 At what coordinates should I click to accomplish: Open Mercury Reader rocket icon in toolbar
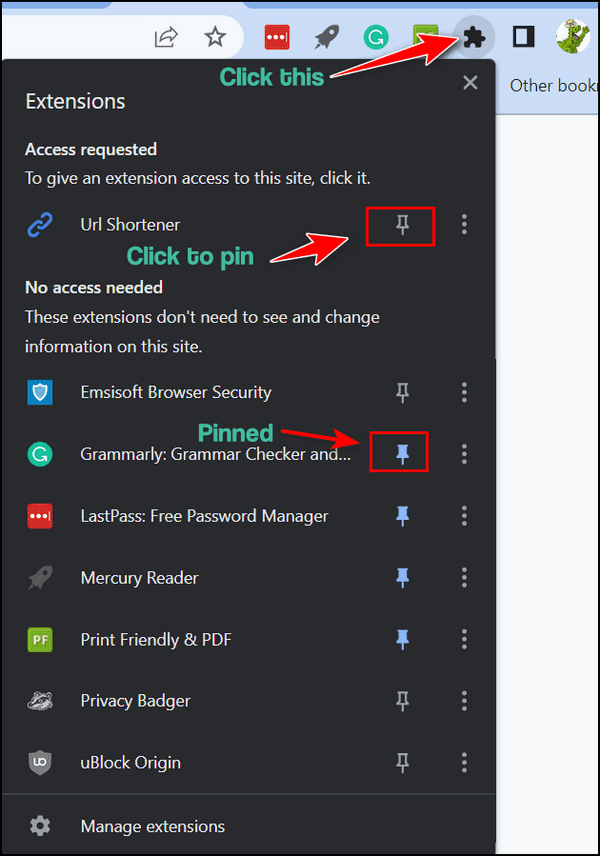tap(326, 38)
